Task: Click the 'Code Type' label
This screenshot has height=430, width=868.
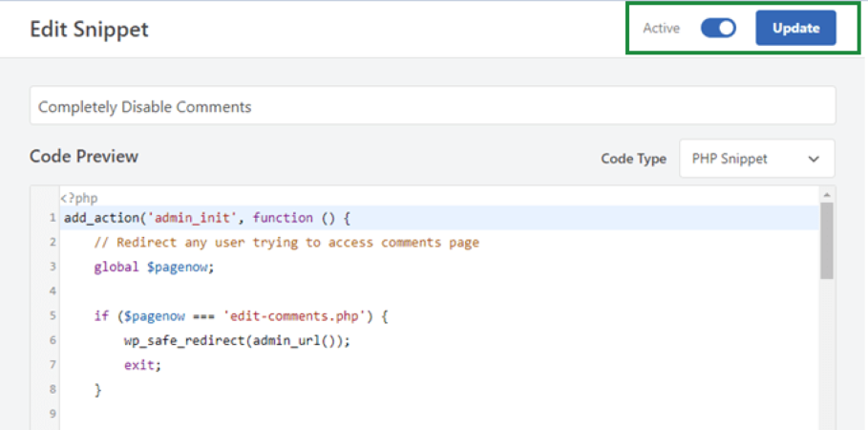Action: click(633, 159)
